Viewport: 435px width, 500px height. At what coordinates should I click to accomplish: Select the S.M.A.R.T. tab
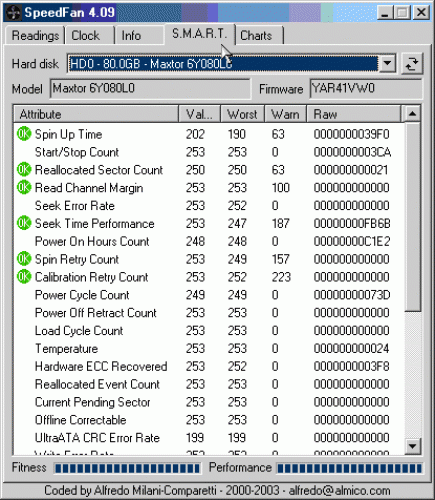click(199, 34)
